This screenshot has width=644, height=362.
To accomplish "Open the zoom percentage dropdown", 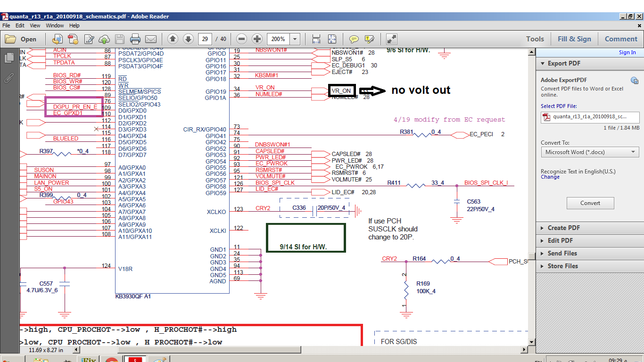I will 295,39.
